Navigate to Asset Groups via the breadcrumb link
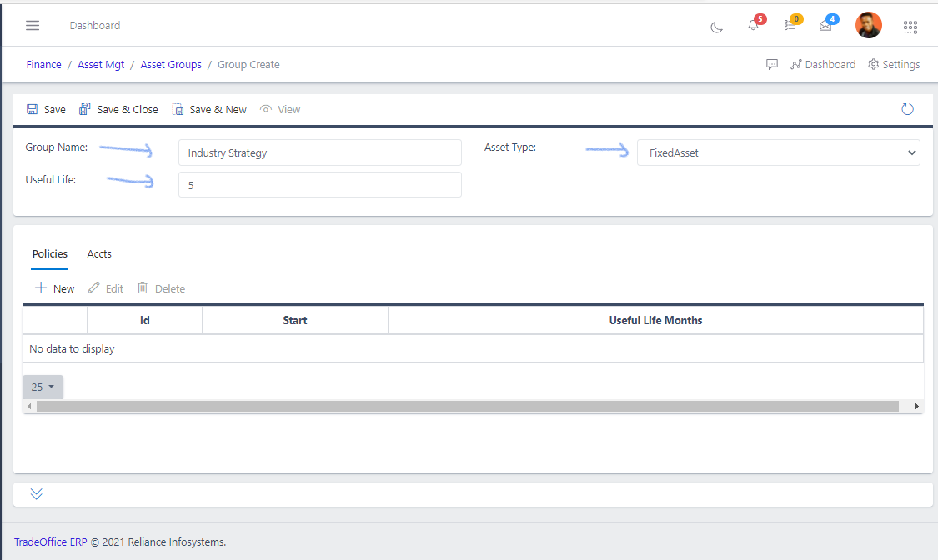 pyautogui.click(x=170, y=64)
